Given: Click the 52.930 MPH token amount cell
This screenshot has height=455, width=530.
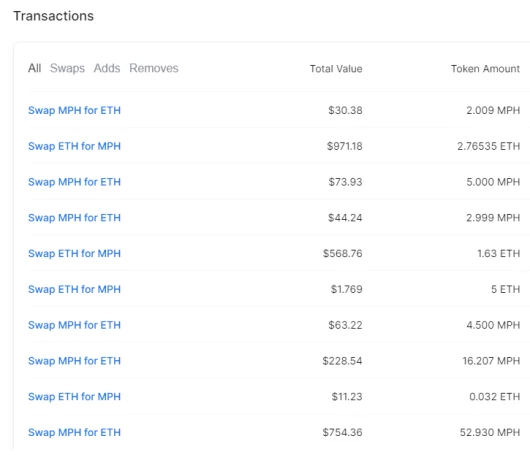Looking at the screenshot, I should click(490, 432).
